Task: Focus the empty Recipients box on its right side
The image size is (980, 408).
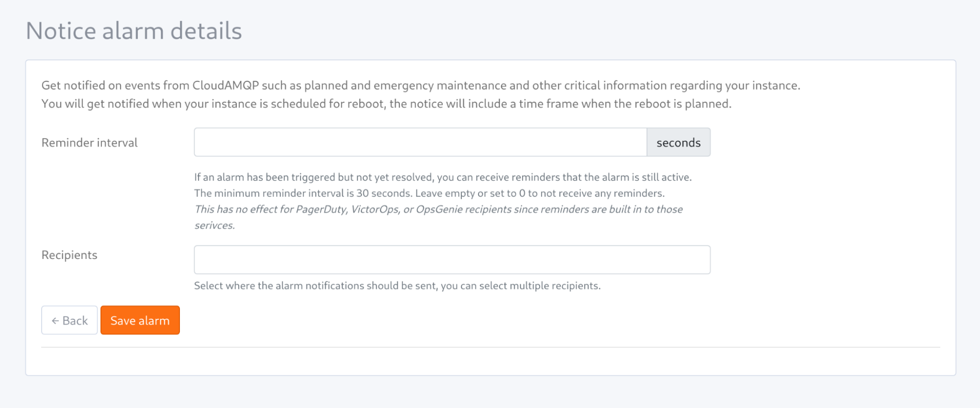Action: pos(637,259)
